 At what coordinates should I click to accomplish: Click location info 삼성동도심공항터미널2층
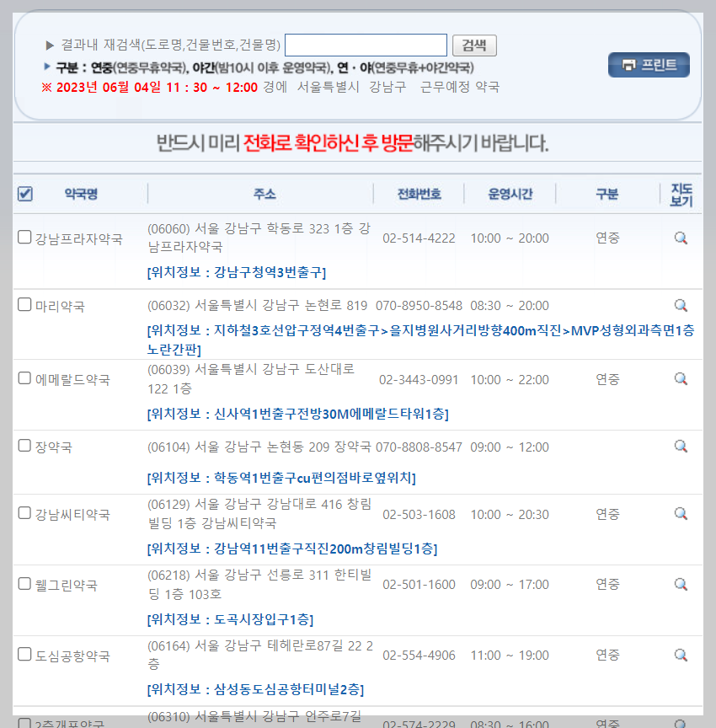256,689
